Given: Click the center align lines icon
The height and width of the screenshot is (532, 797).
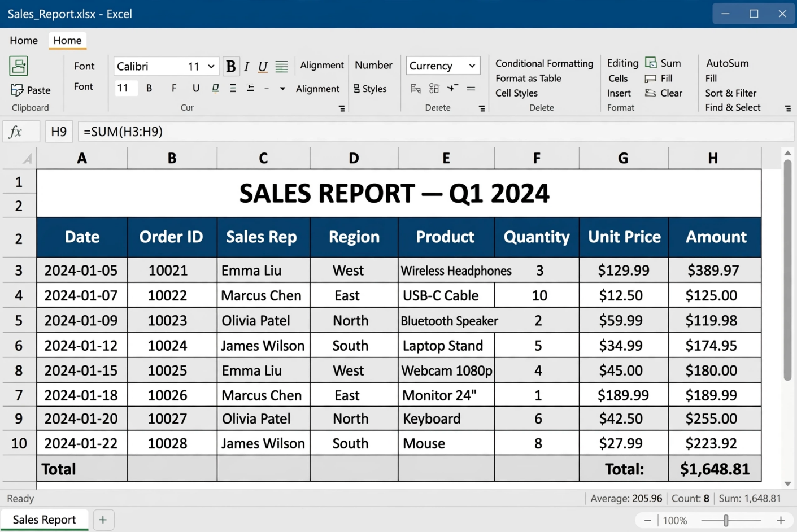Looking at the screenshot, I should tap(233, 88).
